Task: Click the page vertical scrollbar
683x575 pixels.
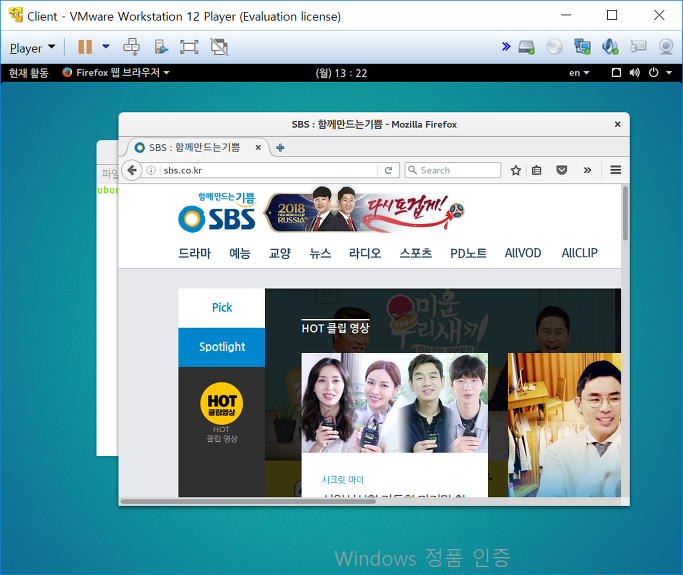Action: [625, 213]
